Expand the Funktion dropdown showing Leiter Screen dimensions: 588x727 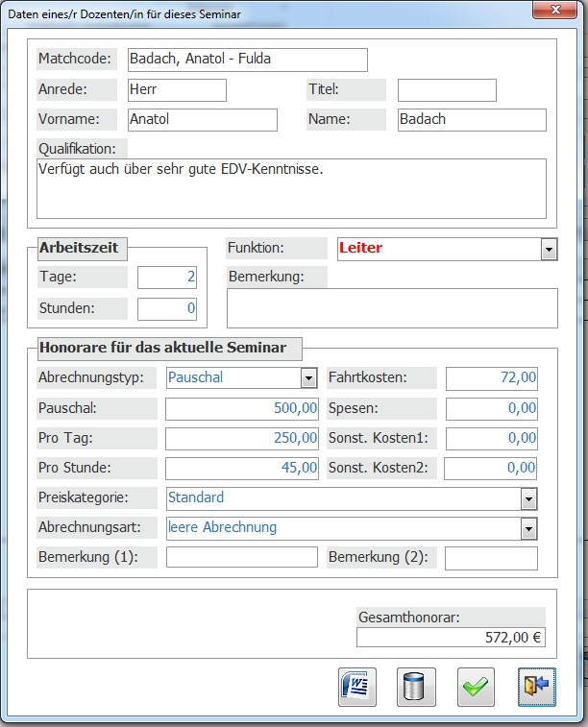pyautogui.click(x=548, y=249)
